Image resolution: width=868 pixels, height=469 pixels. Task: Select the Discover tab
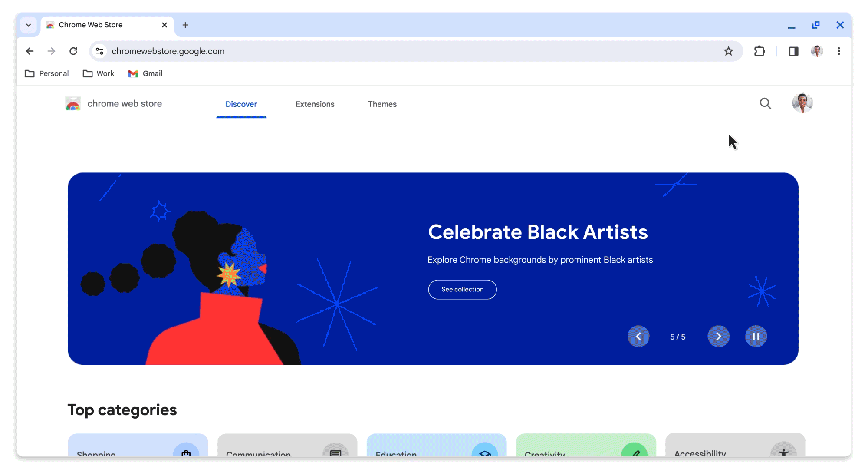241,104
